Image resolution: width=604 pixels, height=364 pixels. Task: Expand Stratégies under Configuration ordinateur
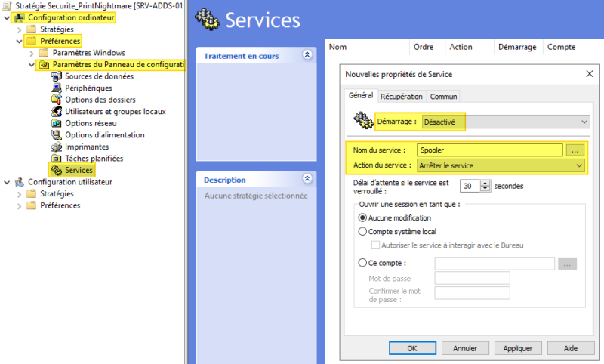(20, 29)
